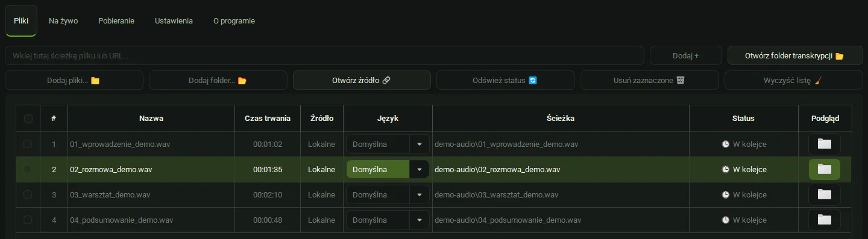Click duration value 00:01:02
Viewport: 868px width, 239px height.
point(268,144)
